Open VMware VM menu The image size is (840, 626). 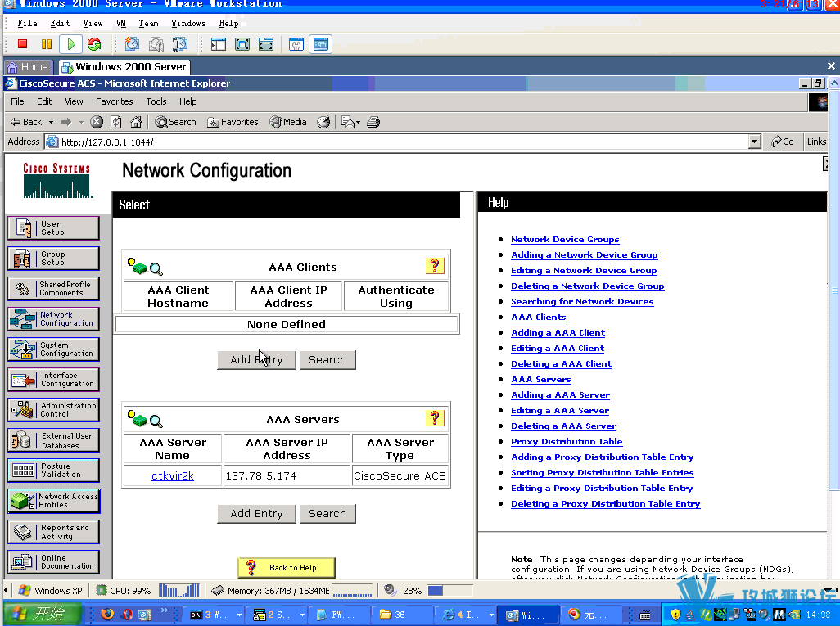[x=121, y=23]
